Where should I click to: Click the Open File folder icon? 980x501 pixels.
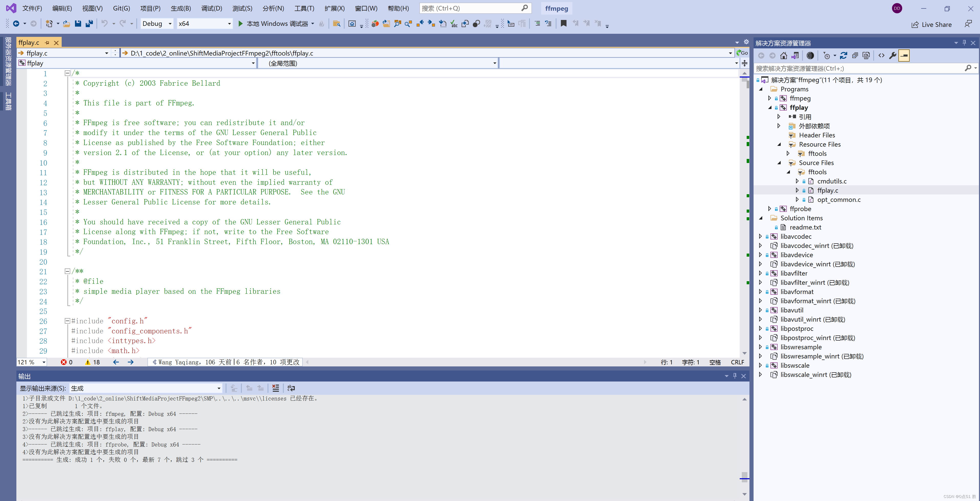(x=67, y=24)
